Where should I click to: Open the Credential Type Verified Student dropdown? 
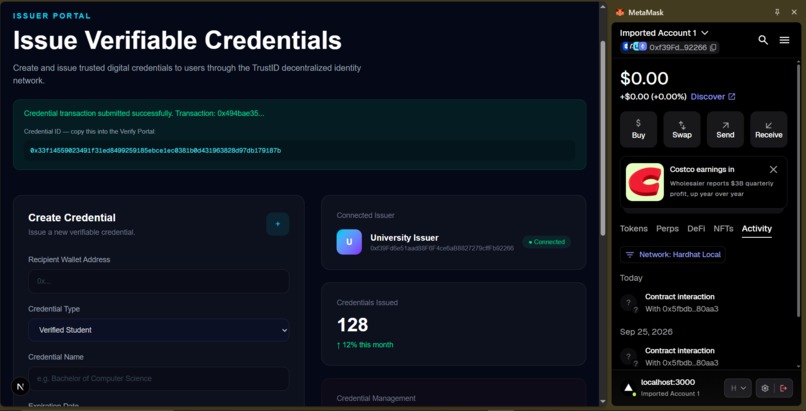[158, 330]
